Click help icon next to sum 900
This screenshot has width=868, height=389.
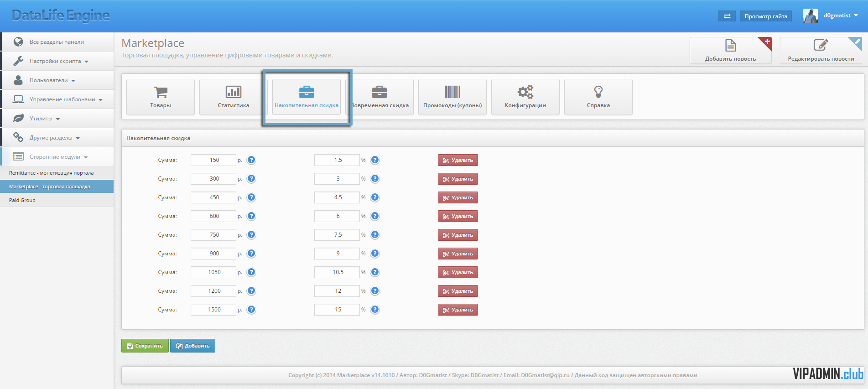pyautogui.click(x=251, y=254)
